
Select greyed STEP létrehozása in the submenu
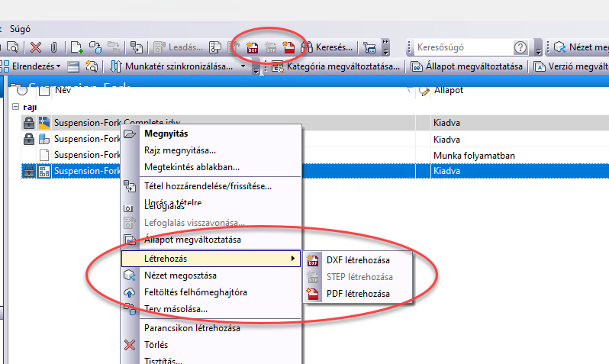click(x=358, y=277)
